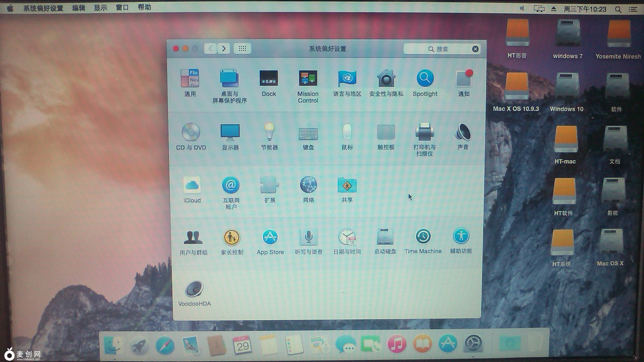Open the 窗口 menu in menu bar

[122, 8]
